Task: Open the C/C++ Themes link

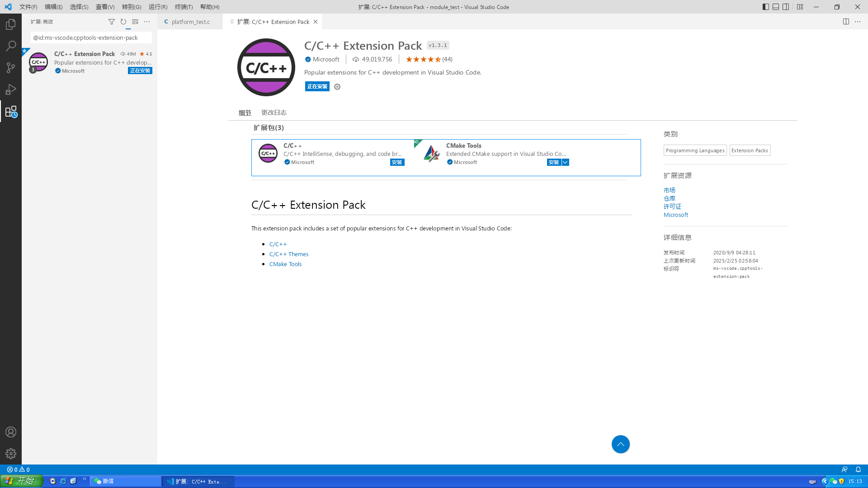Action: 289,254
